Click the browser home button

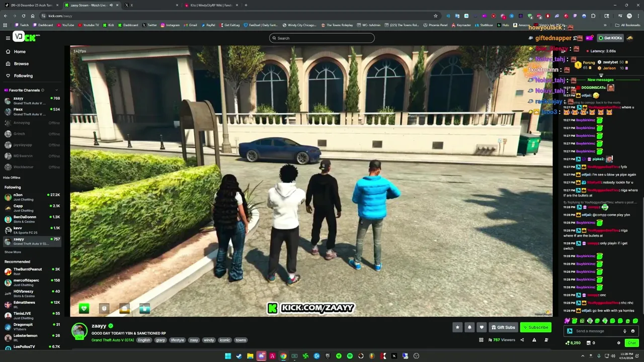pos(32,16)
